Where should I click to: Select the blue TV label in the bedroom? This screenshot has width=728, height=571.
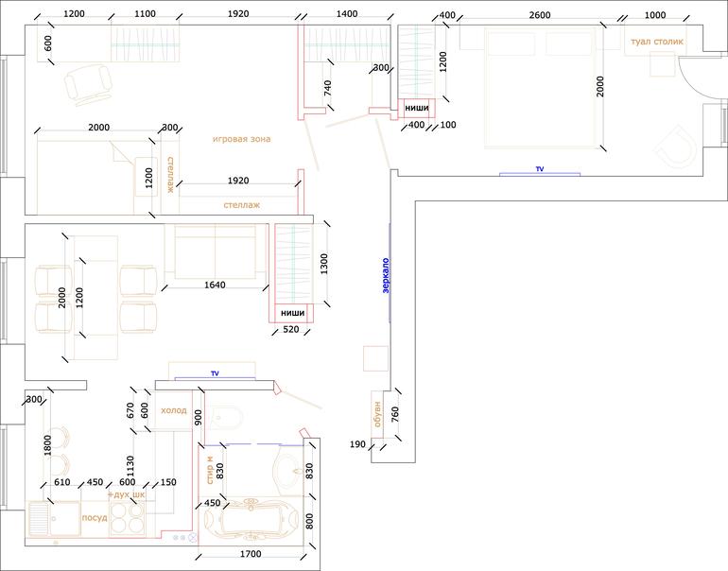coord(540,169)
